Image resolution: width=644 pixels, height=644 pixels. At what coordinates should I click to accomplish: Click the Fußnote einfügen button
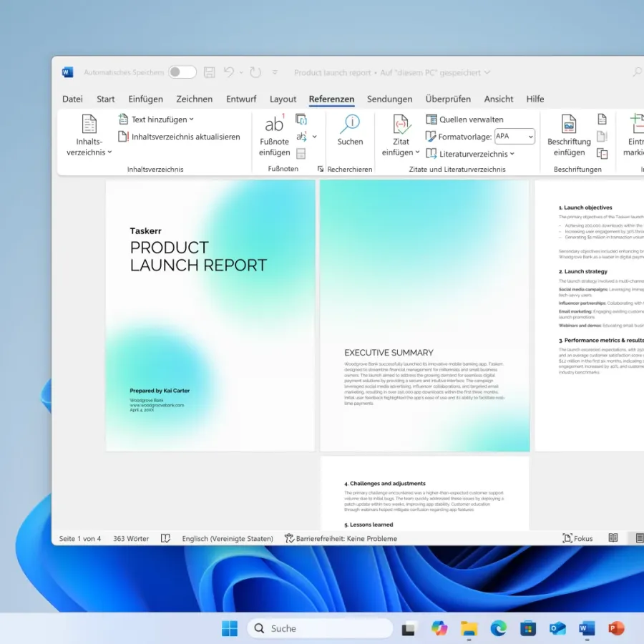(x=274, y=135)
